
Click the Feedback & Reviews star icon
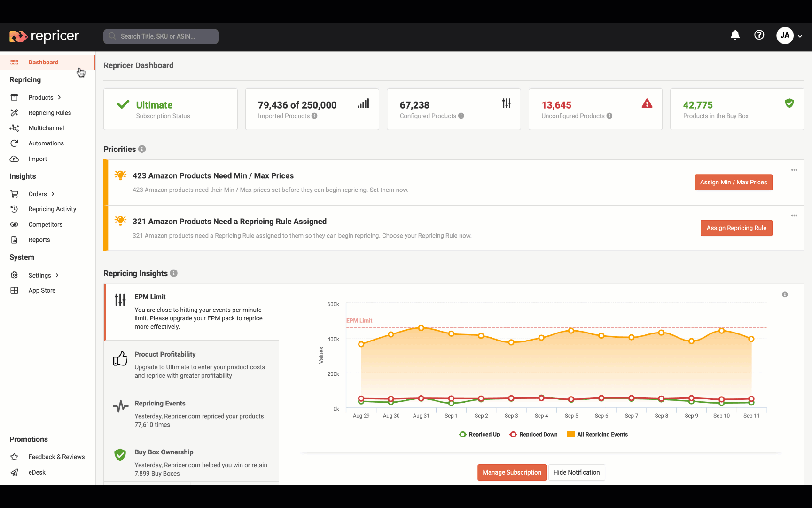[14, 457]
